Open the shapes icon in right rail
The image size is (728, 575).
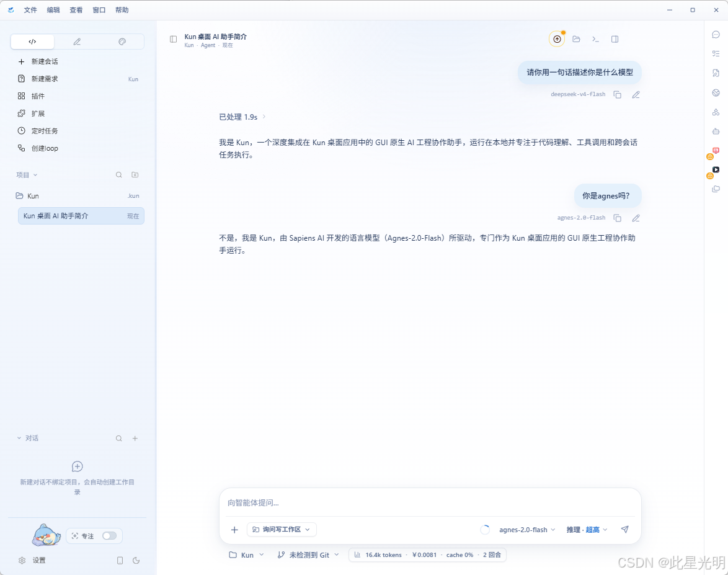click(716, 112)
